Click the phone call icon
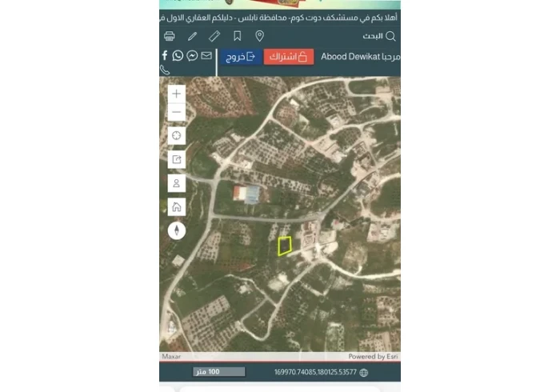560x392 pixels. [165, 70]
